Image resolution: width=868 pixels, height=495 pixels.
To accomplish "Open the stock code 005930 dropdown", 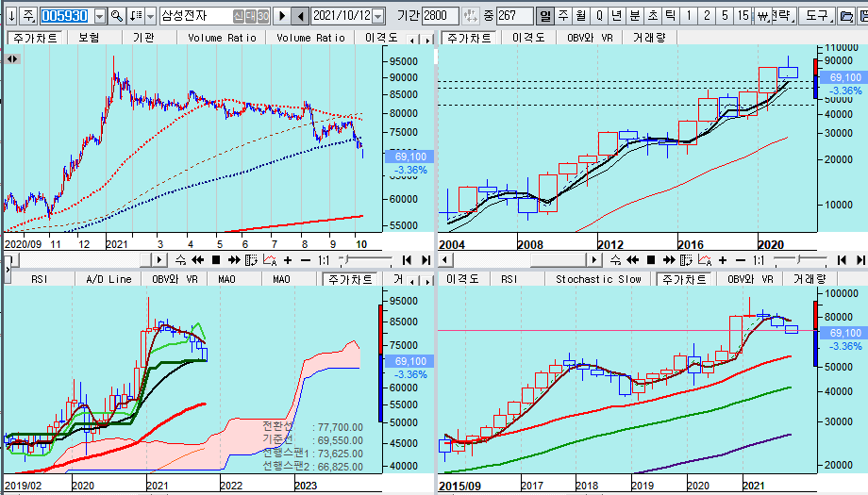I will pyautogui.click(x=98, y=16).
